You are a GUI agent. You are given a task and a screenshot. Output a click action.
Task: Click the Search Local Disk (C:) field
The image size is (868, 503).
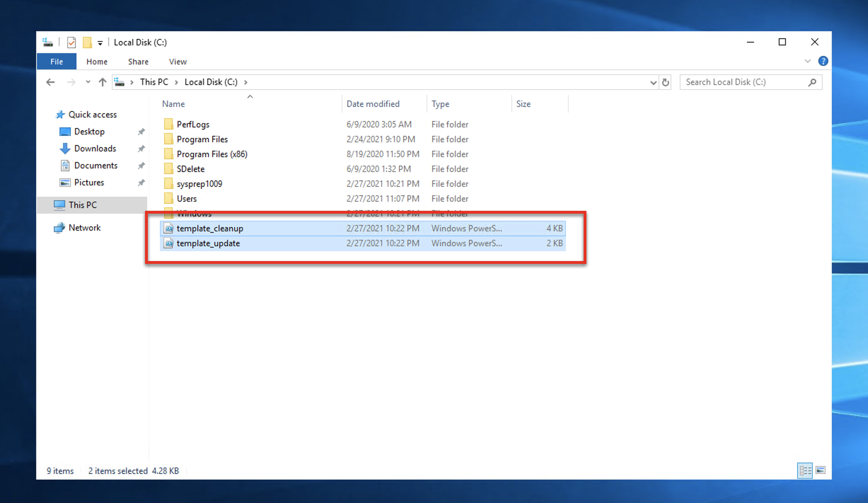743,82
